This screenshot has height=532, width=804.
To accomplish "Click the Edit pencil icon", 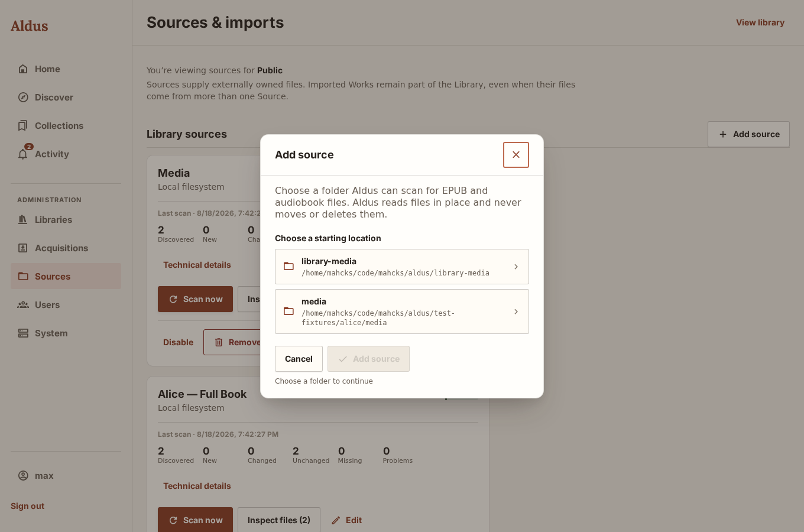I will pyautogui.click(x=336, y=520).
